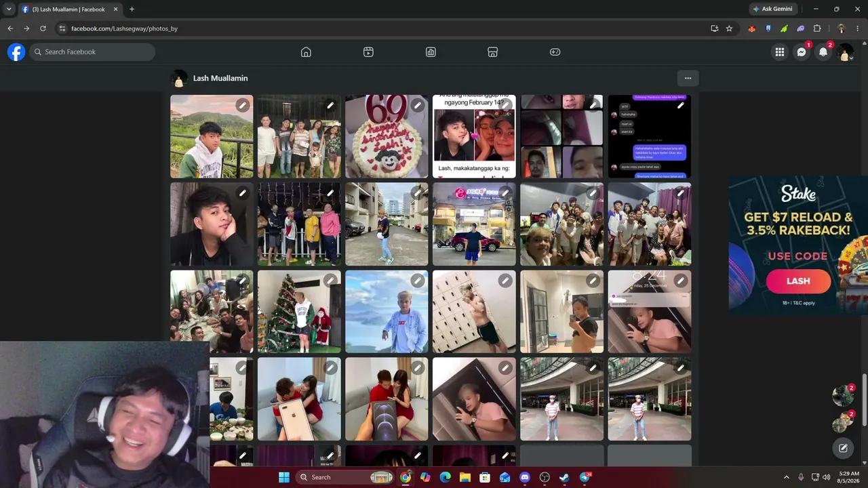Go back in browser history
The image size is (868, 488).
point(10,28)
